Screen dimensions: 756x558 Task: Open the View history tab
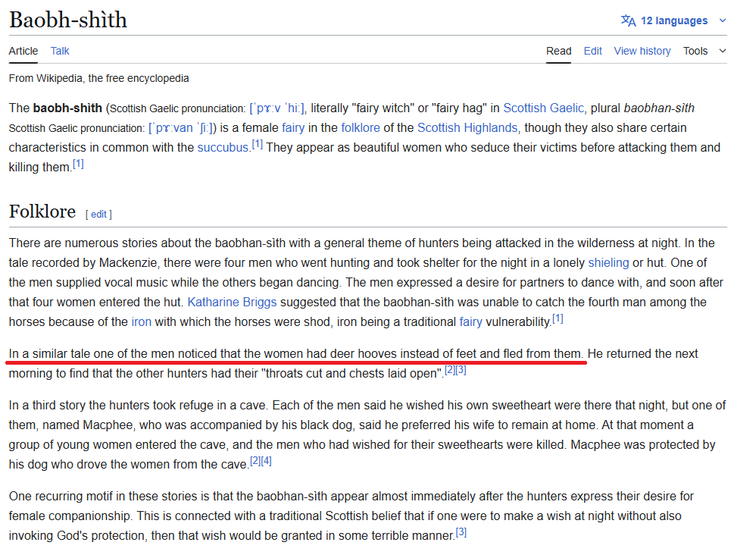click(x=642, y=51)
